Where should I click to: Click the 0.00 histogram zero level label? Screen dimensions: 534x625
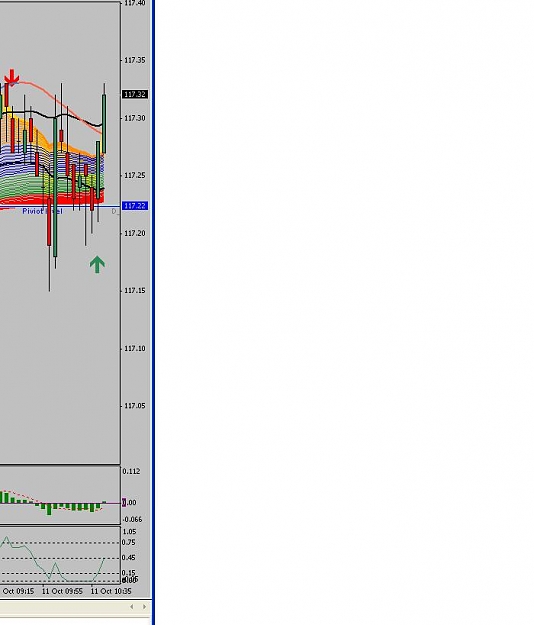click(x=130, y=503)
